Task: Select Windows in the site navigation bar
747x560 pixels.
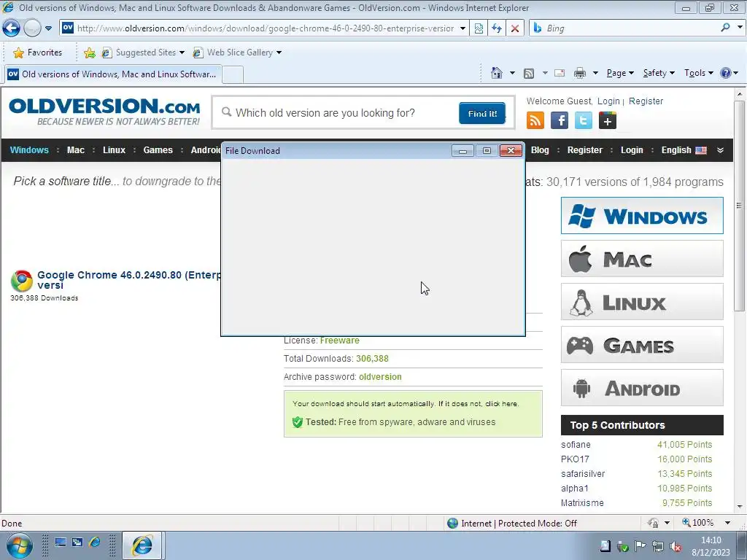Action: [29, 150]
